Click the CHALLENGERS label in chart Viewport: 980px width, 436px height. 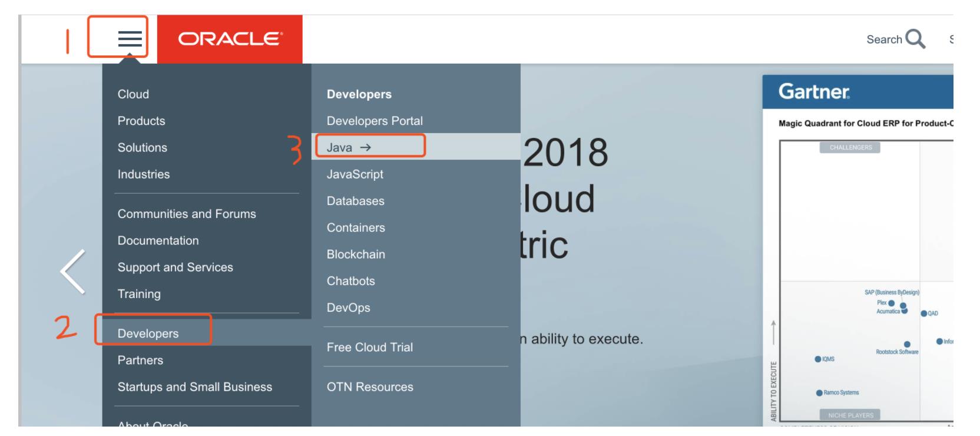pos(850,147)
